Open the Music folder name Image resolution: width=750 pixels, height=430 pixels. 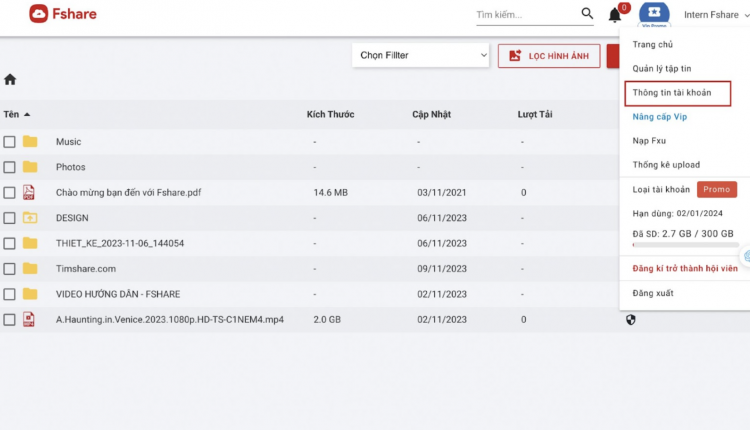68,142
